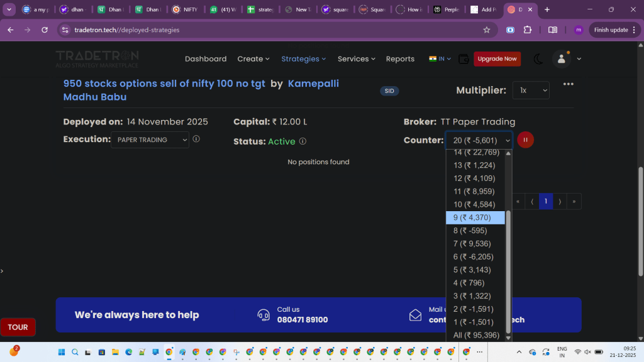Screen dimensions: 644x362
Task: Open the user profile avatar menu
Action: coord(560,59)
